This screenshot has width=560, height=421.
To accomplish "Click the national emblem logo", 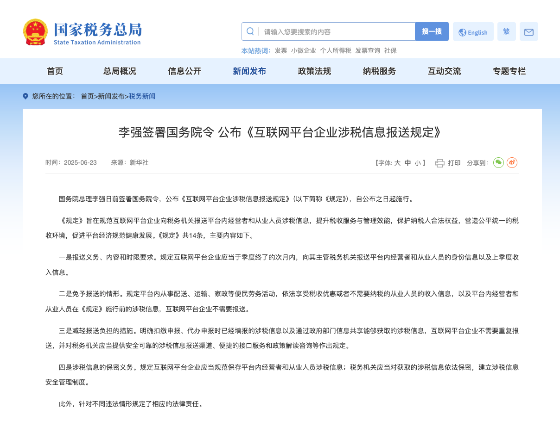I will 35,32.
